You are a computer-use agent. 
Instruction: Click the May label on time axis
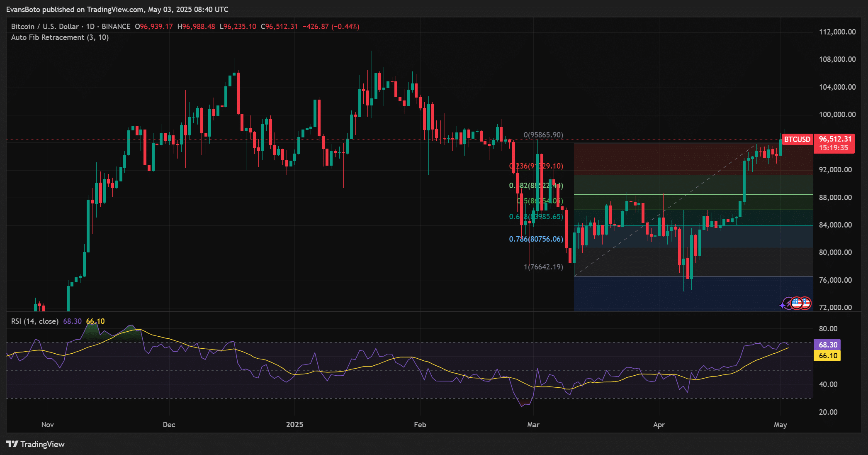[780, 425]
